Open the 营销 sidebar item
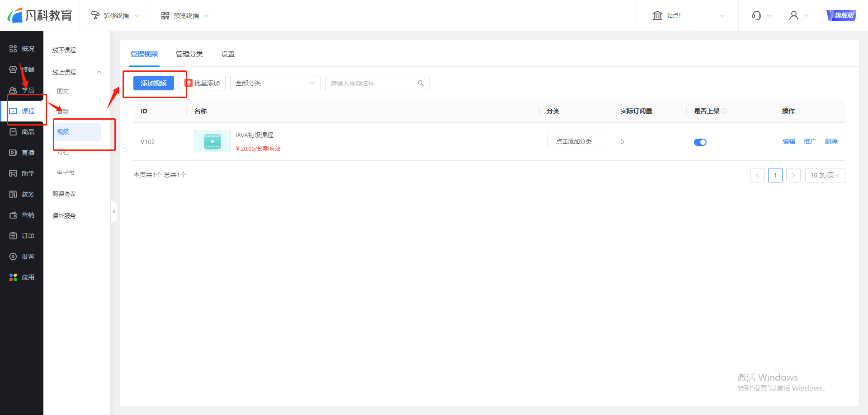The image size is (868, 415). pos(22,215)
